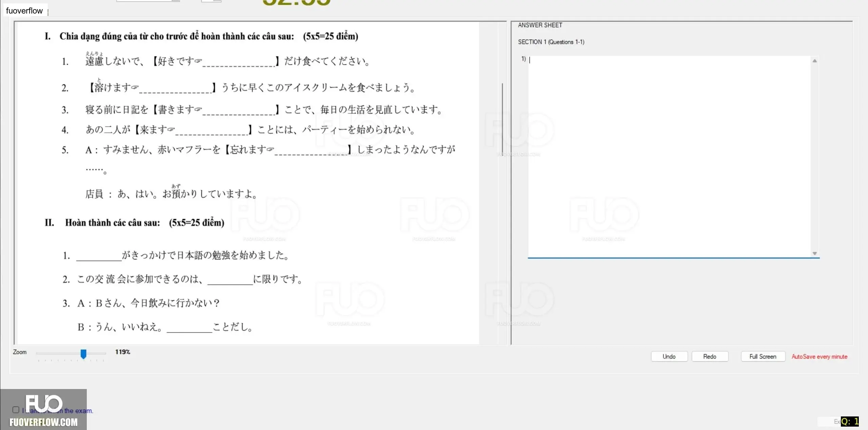Click the answer box scroll down arrow
868x430 pixels.
pyautogui.click(x=814, y=253)
